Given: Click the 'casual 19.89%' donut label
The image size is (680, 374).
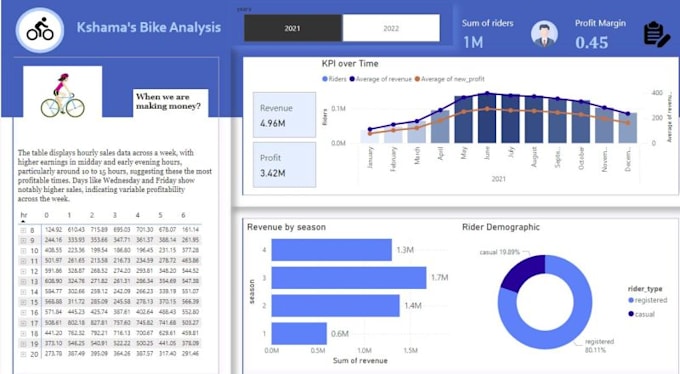Looking at the screenshot, I should click(500, 252).
